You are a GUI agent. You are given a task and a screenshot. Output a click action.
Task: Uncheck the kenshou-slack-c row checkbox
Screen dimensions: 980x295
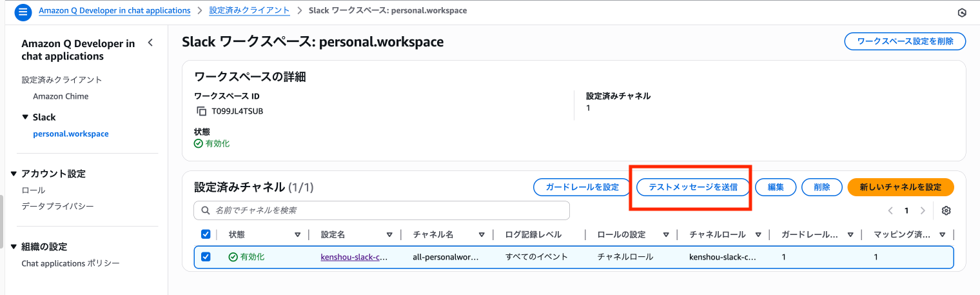(206, 257)
